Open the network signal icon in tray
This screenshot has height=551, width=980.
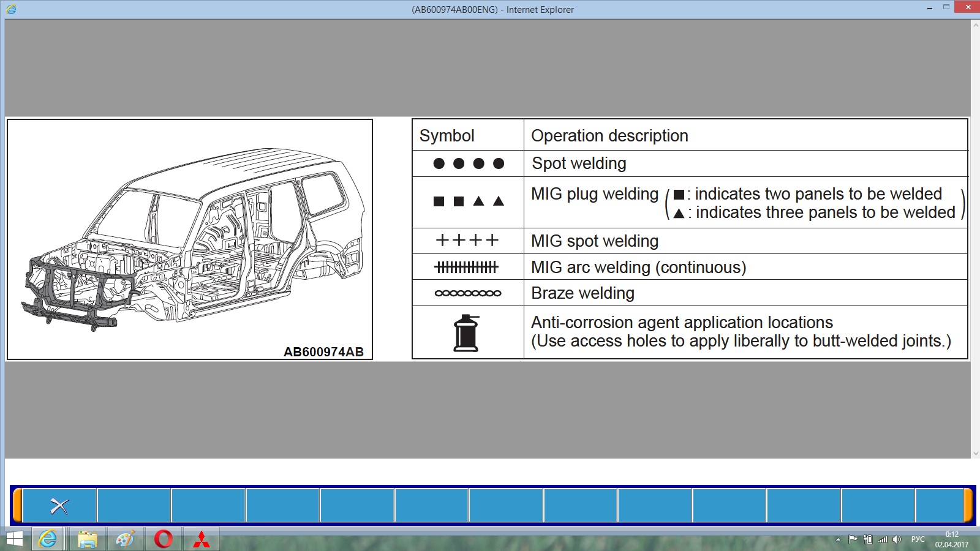(x=883, y=539)
